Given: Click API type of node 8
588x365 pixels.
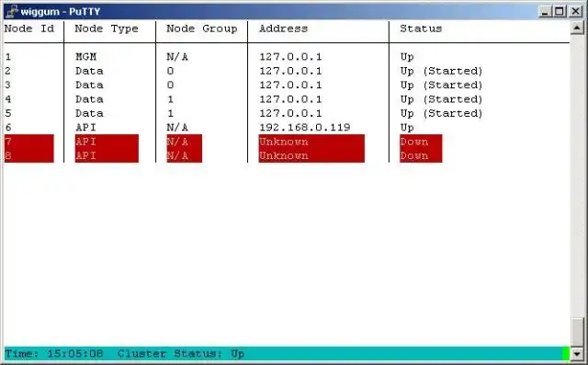Looking at the screenshot, I should (x=107, y=155).
